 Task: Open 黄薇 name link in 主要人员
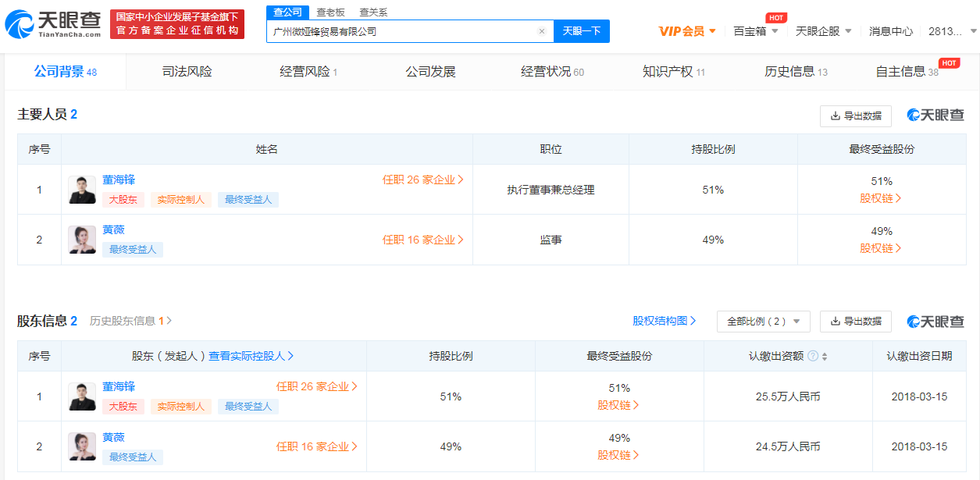click(x=113, y=229)
